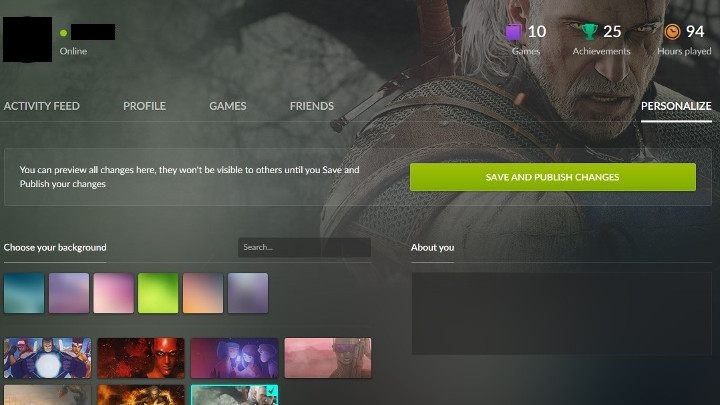Screen dimensions: 720x405
Task: Select the Personalize tab
Action: click(676, 106)
